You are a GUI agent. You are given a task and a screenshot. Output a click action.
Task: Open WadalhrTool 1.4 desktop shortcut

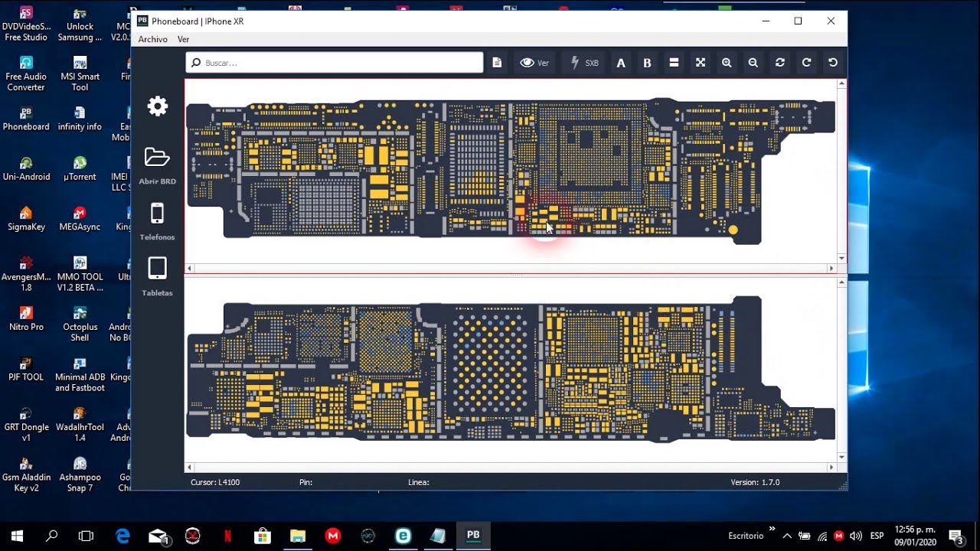pyautogui.click(x=80, y=424)
